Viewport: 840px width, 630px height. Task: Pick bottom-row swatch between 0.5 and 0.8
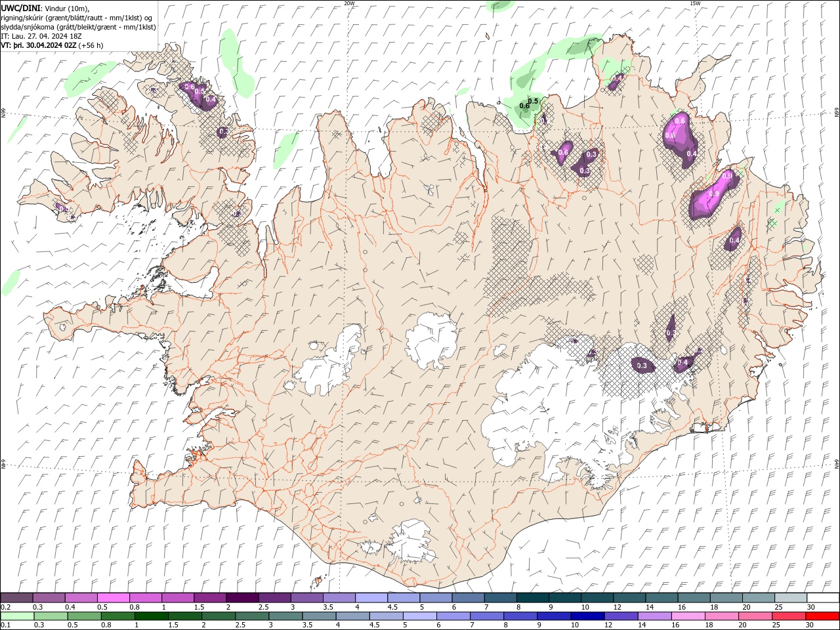[x=84, y=616]
